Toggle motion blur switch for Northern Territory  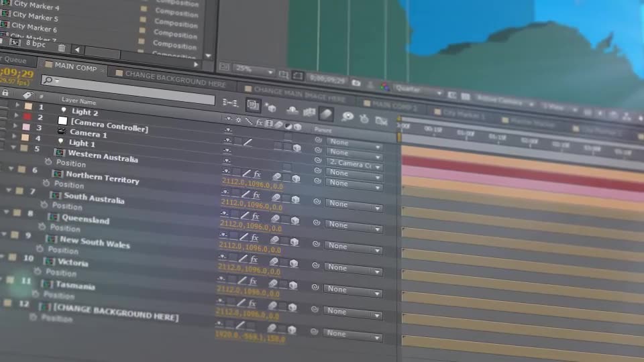tap(276, 197)
